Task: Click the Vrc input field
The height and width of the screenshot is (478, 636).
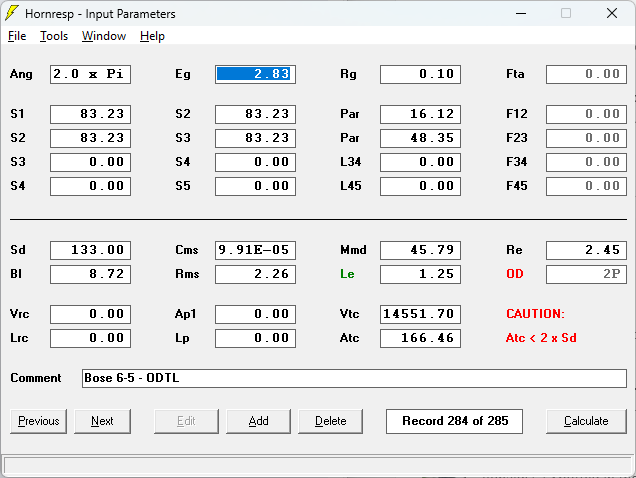Action: pyautogui.click(x=90, y=314)
